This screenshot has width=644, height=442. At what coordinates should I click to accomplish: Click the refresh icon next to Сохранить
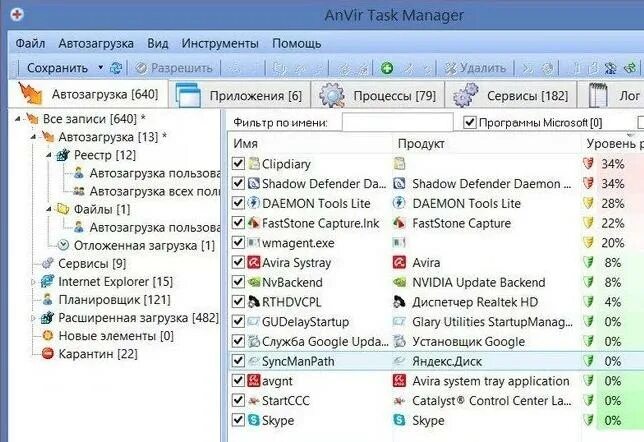point(116,68)
